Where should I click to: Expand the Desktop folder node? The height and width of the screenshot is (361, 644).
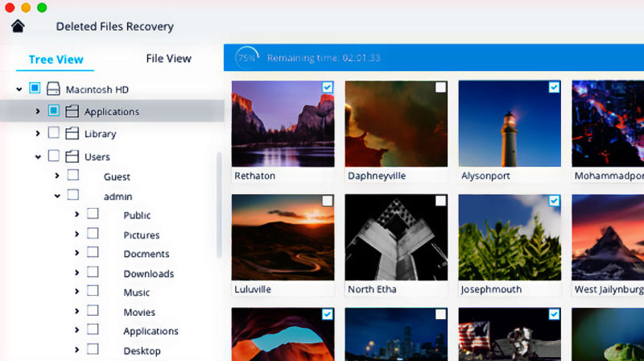coord(76,350)
